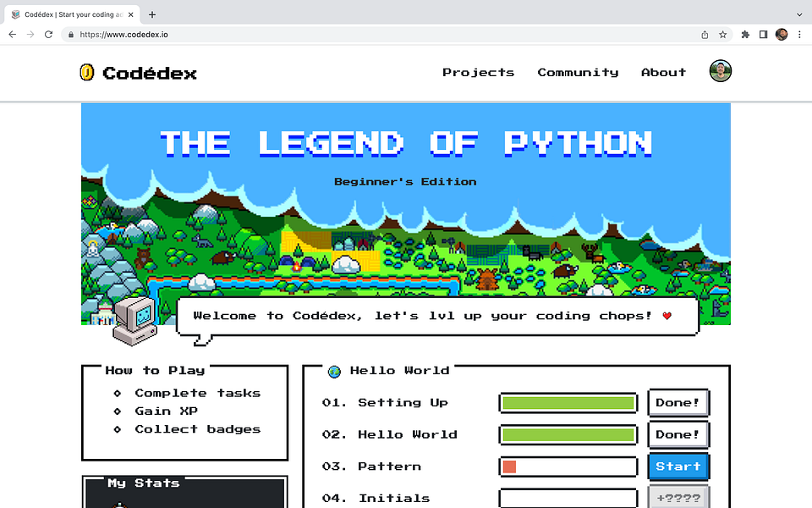Select the About navigation link

pyautogui.click(x=663, y=73)
